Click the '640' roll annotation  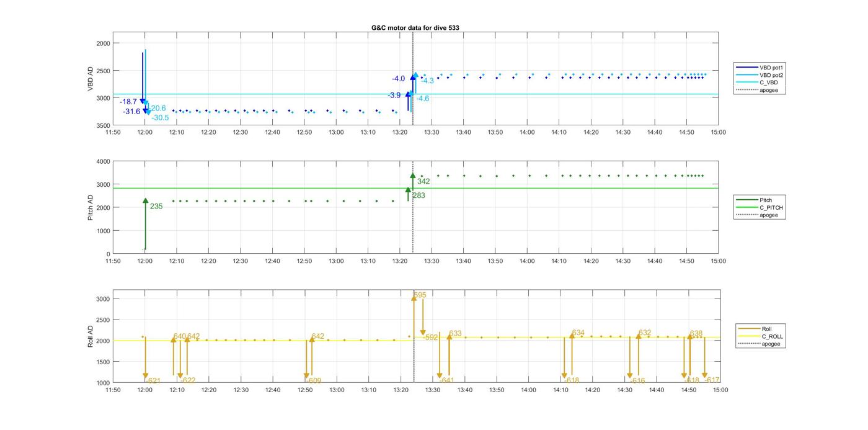coord(180,336)
